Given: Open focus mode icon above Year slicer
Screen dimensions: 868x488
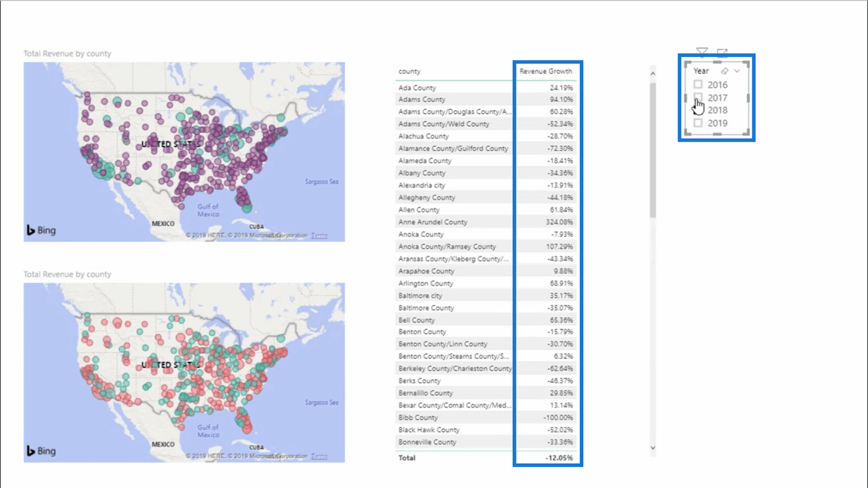Looking at the screenshot, I should click(722, 51).
